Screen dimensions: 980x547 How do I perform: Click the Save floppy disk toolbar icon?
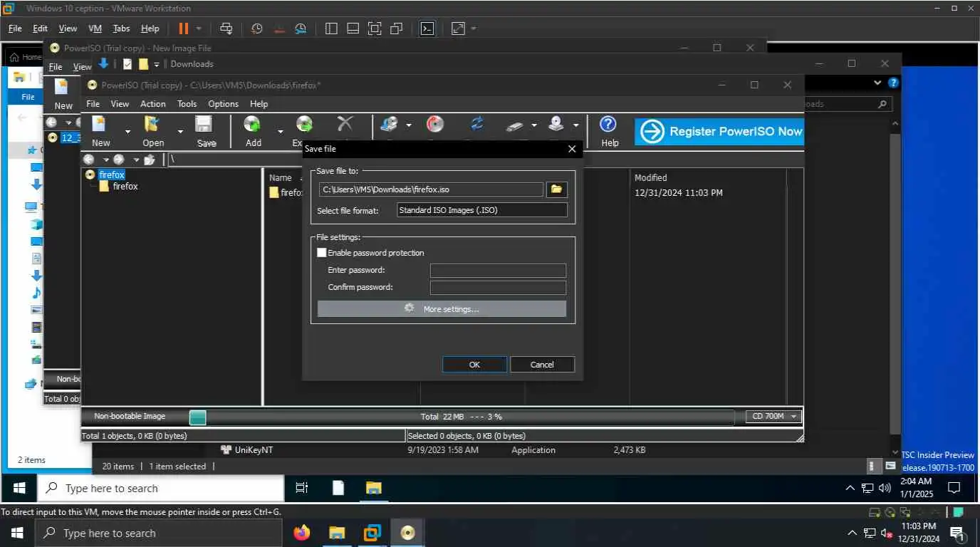205,124
